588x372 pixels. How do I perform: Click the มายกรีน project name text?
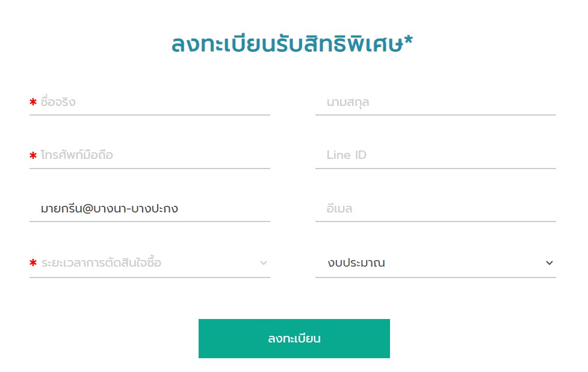[61, 208]
